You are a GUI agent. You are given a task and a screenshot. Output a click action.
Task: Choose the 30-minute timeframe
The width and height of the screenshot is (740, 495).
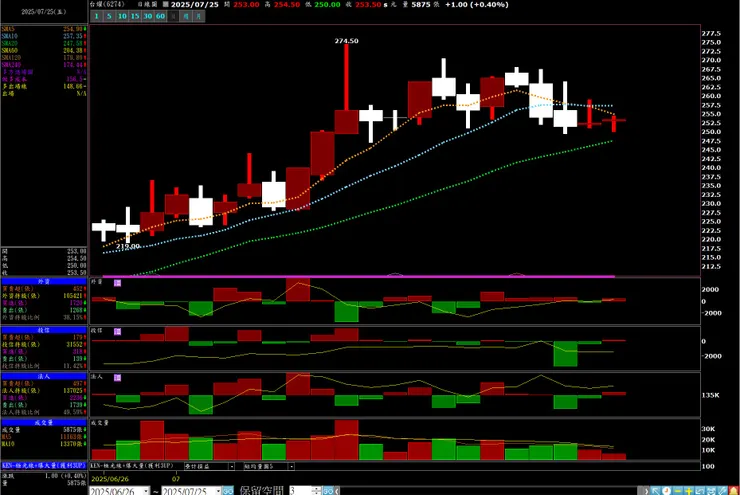click(x=148, y=16)
